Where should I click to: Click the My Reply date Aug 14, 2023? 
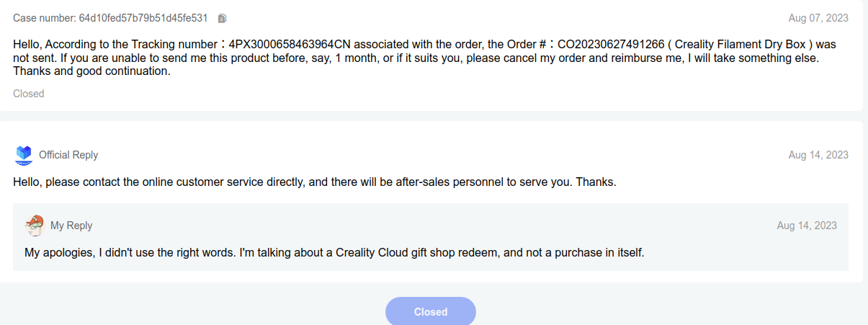807,226
